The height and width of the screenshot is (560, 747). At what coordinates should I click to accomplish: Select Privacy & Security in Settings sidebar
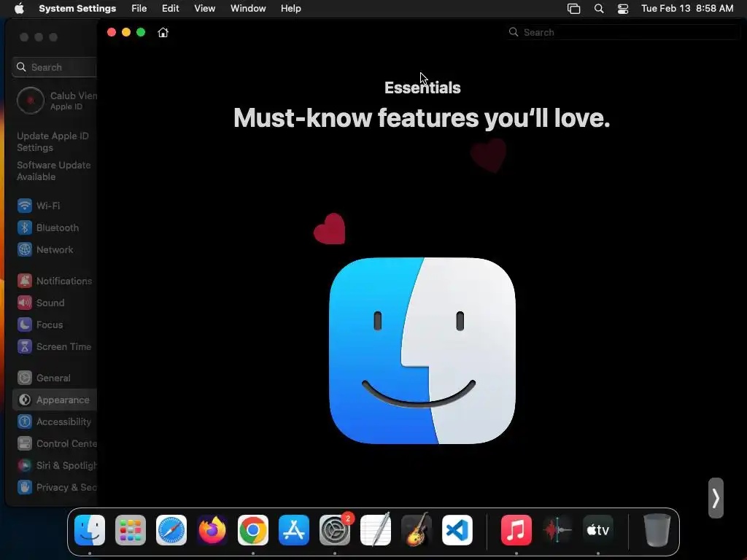pos(55,488)
